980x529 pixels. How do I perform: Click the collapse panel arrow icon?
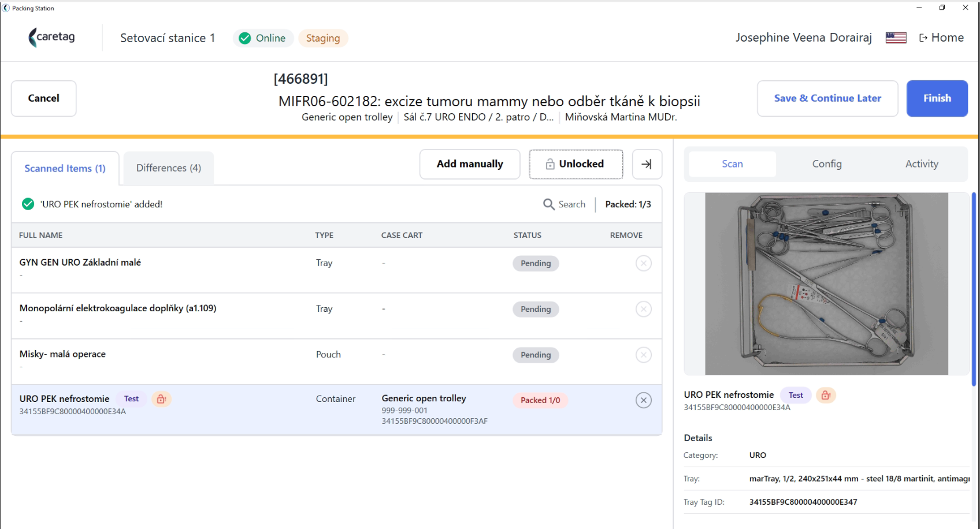(x=647, y=165)
